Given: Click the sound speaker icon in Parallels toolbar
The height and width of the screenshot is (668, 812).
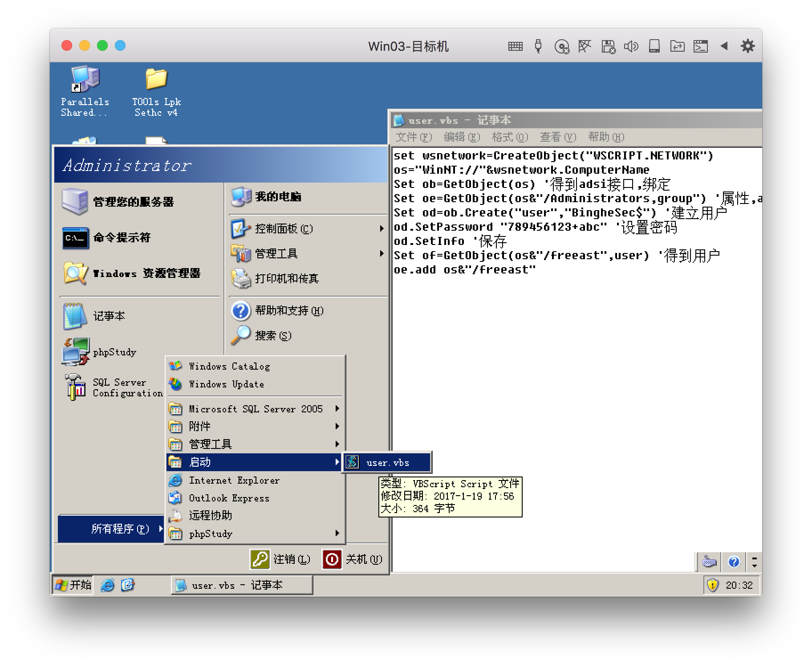Looking at the screenshot, I should [631, 46].
